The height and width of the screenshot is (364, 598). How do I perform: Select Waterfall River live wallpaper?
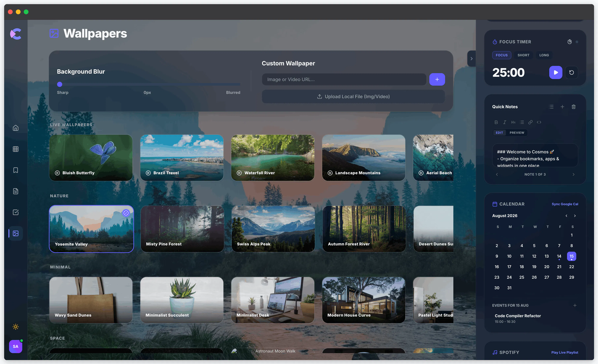click(x=273, y=158)
